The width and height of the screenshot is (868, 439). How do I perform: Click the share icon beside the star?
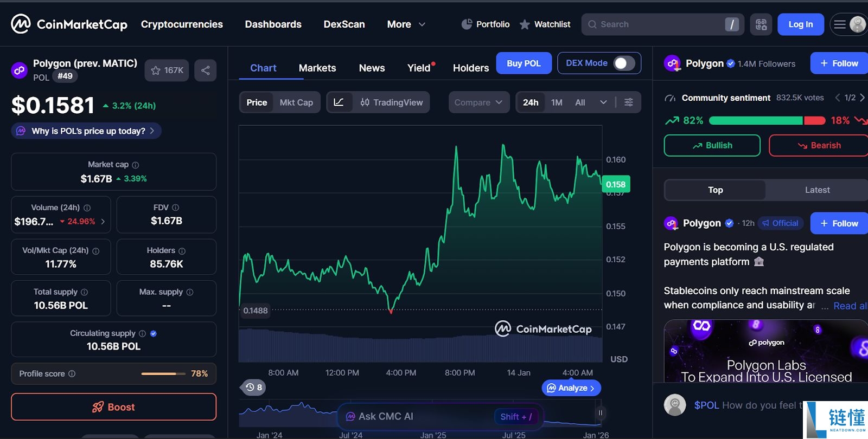tap(206, 70)
